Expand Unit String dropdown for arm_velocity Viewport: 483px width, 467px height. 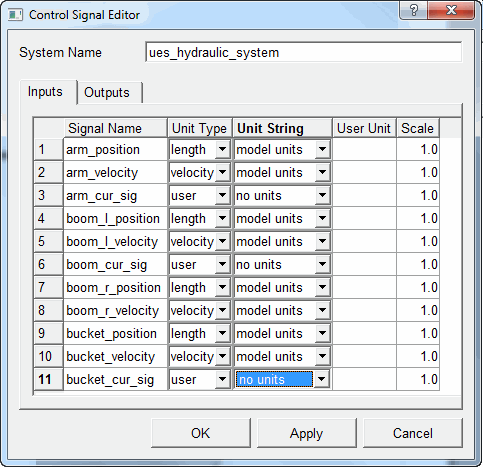(x=322, y=172)
